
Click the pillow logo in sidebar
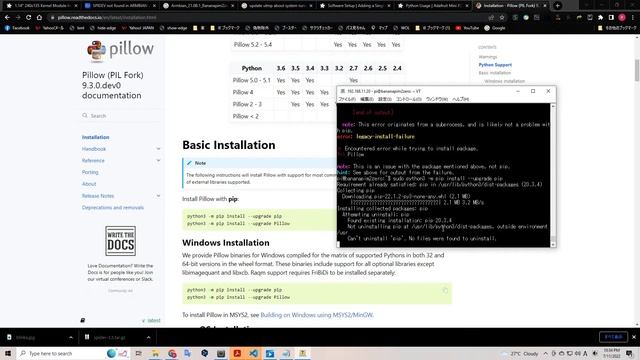120,51
